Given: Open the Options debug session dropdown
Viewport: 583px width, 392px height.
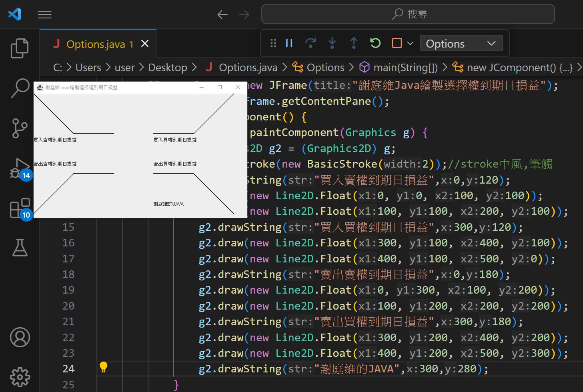Looking at the screenshot, I should 461,44.
